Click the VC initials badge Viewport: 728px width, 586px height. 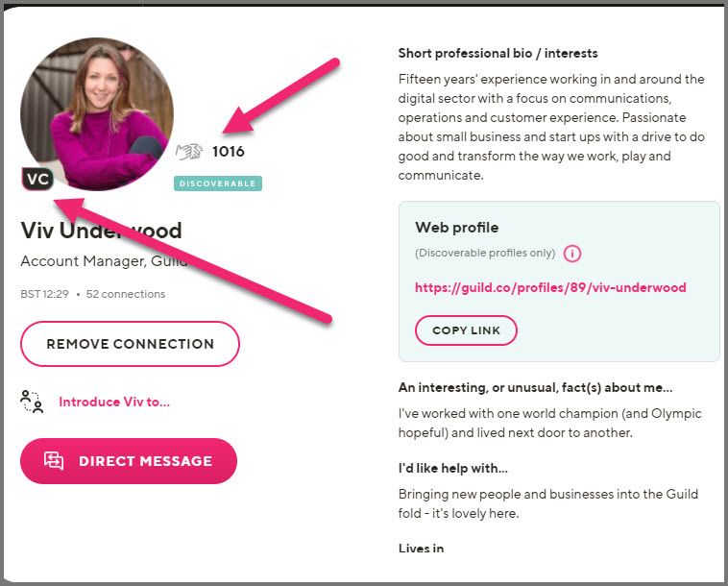point(37,179)
